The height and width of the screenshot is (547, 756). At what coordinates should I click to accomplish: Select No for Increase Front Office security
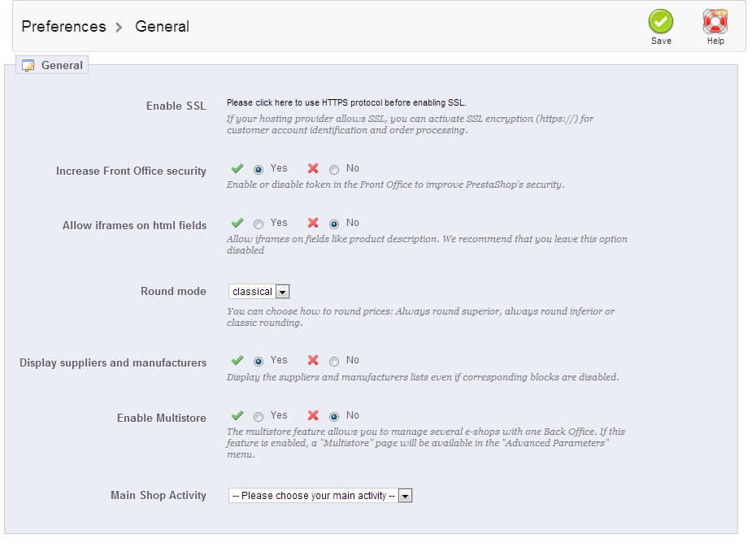click(x=334, y=170)
